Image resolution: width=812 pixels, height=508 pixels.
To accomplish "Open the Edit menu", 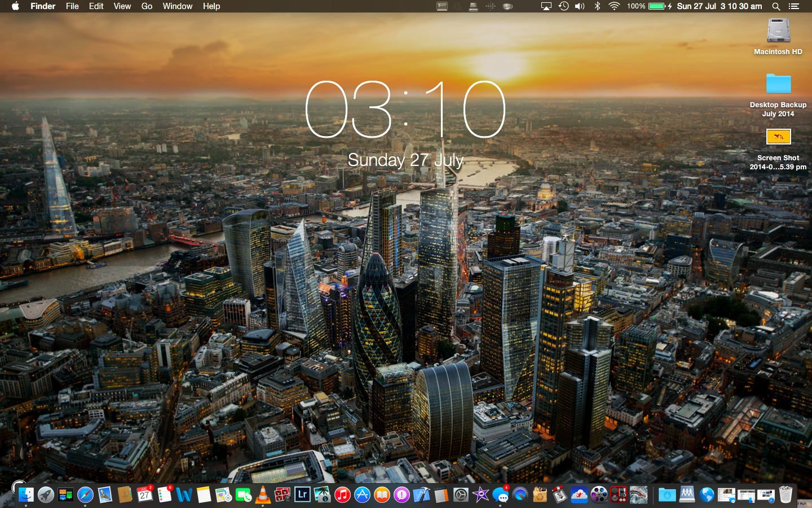I will tap(96, 6).
